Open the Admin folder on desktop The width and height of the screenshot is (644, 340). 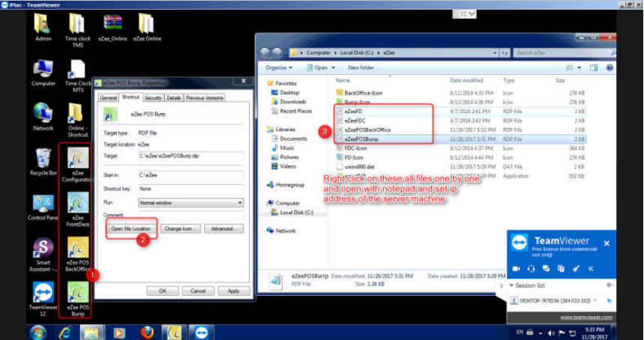(x=43, y=28)
